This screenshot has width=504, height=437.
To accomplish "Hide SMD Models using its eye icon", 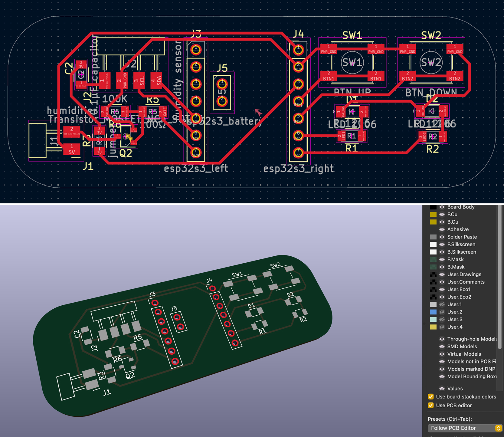I will tap(442, 347).
